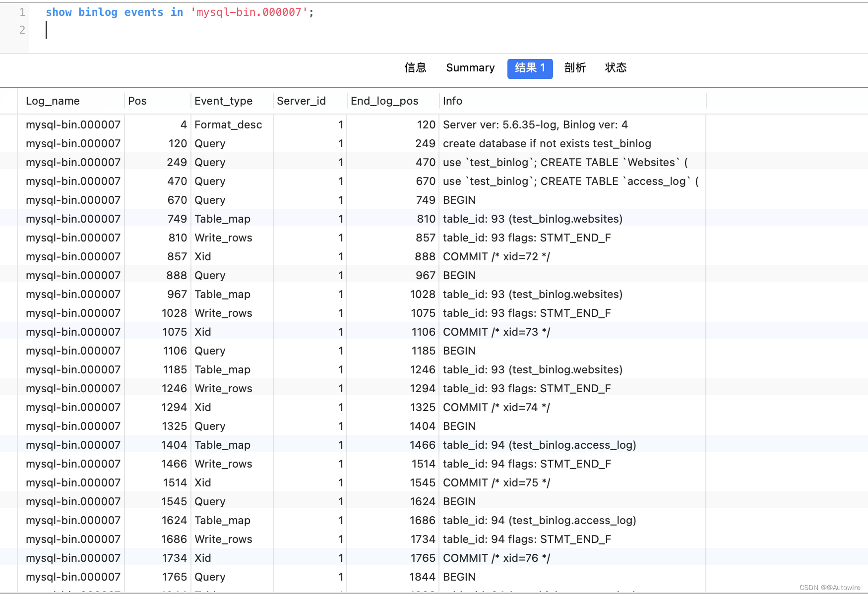The width and height of the screenshot is (868, 595).
Task: Open the 信息 tab
Action: [415, 68]
